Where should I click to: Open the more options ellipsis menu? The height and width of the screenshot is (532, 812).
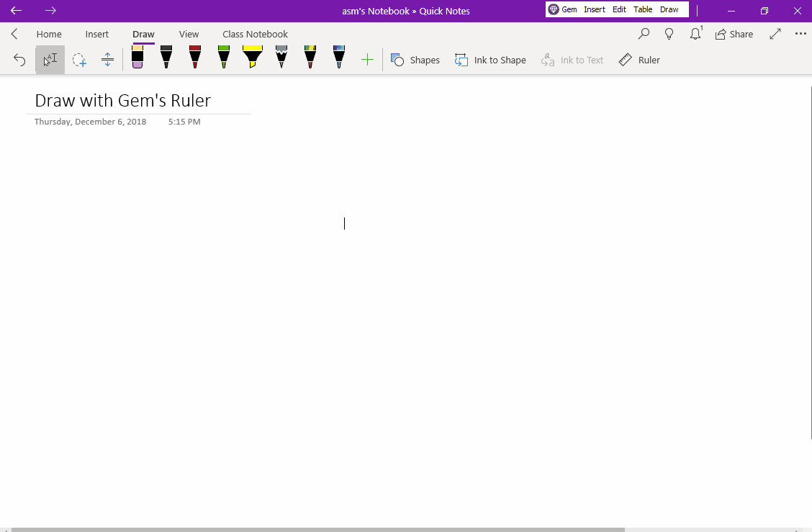click(800, 34)
